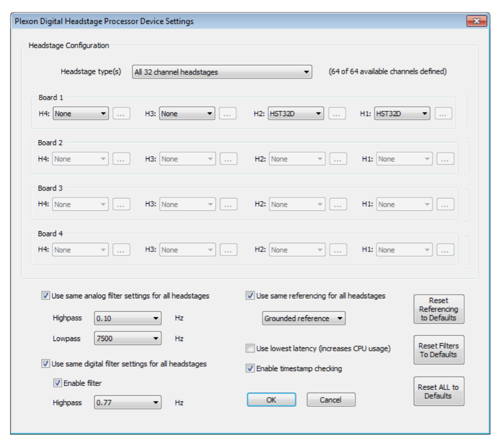Open the Headstage type(s) dropdown
The height and width of the screenshot is (448, 499).
tap(222, 72)
